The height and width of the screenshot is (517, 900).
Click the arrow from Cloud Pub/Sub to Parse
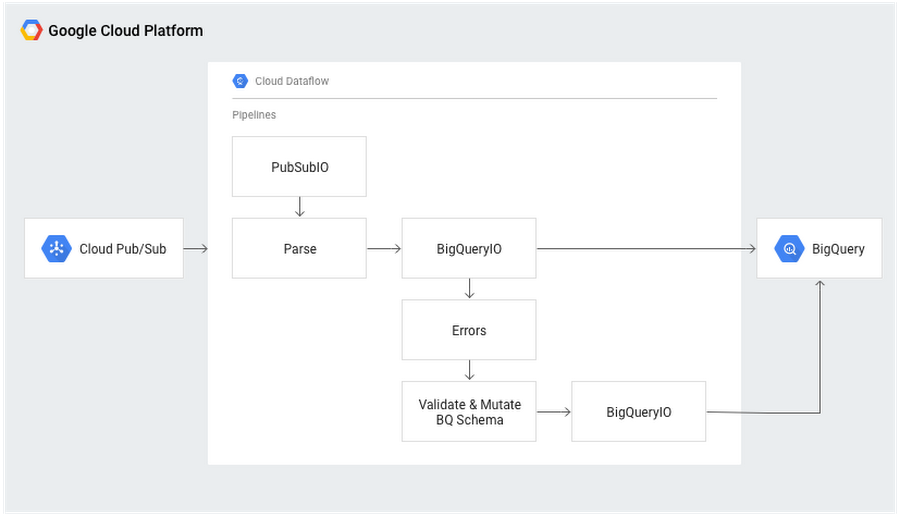pyautogui.click(x=196, y=248)
